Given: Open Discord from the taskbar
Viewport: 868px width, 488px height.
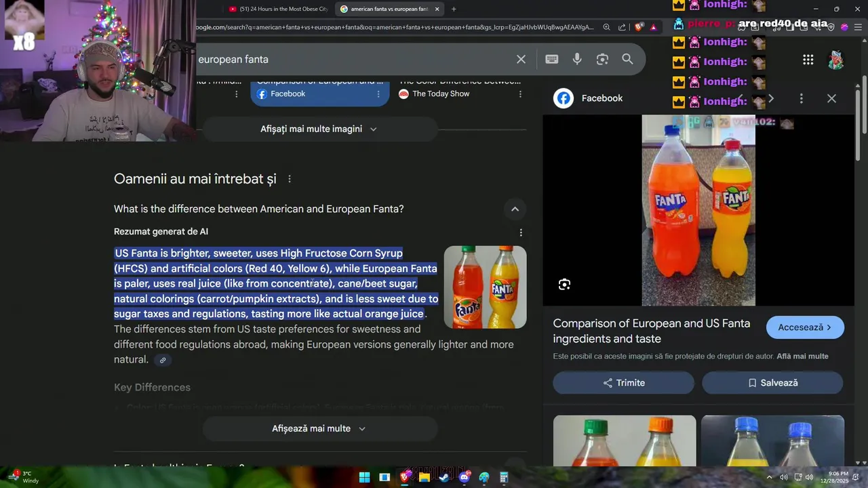Looking at the screenshot, I should point(465,477).
